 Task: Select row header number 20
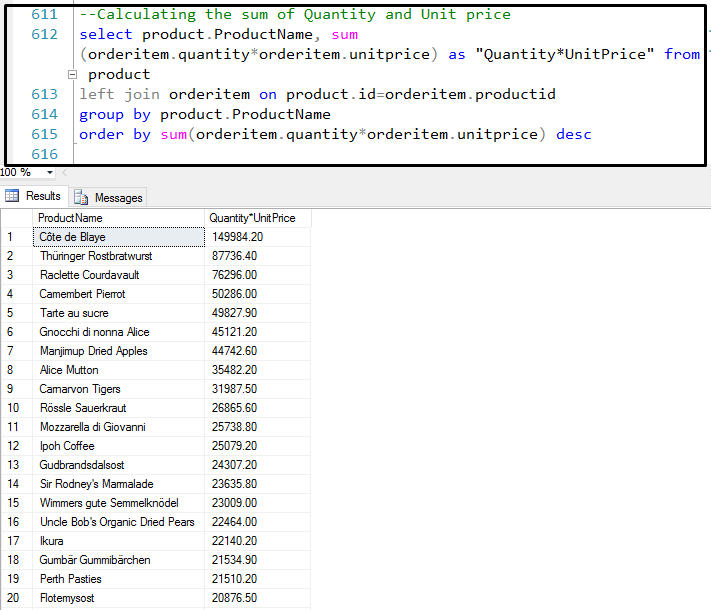17,599
